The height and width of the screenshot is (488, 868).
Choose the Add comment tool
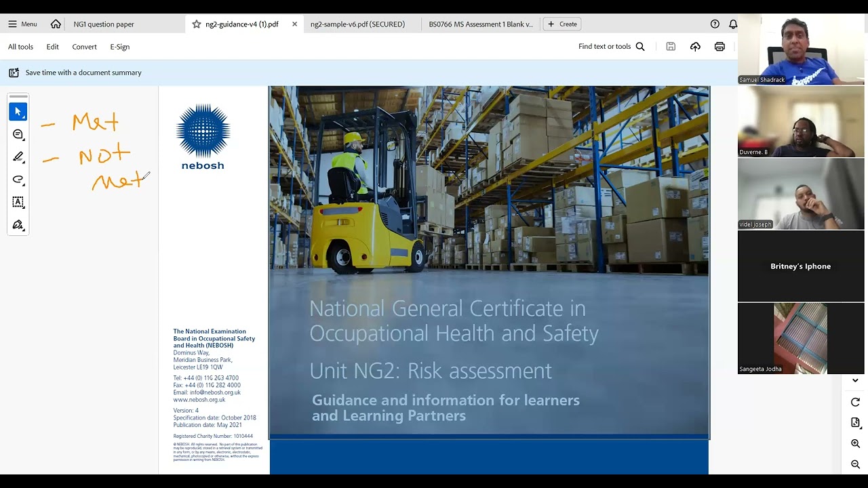[18, 134]
